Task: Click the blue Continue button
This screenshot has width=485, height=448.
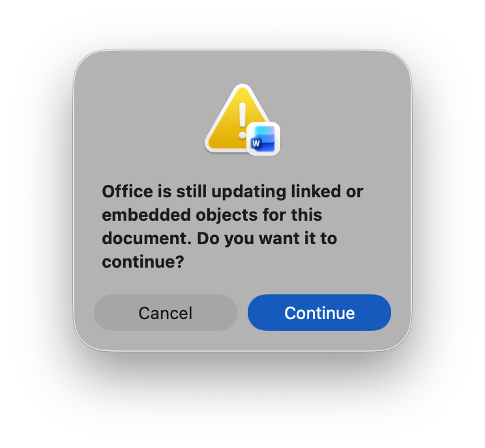Action: [319, 313]
